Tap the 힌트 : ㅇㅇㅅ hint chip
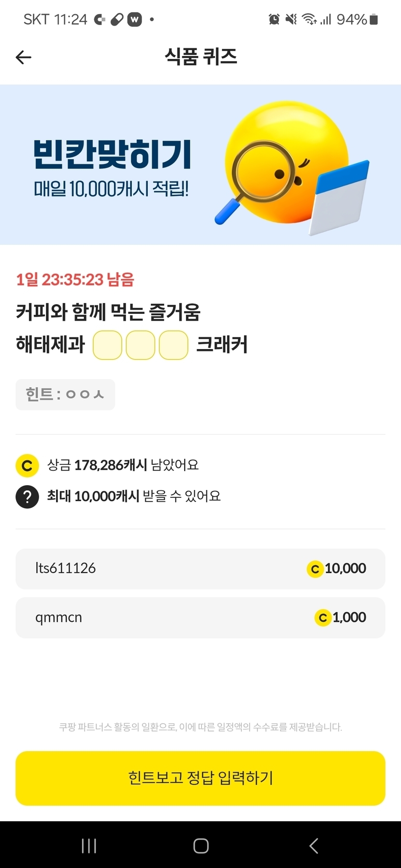Viewport: 401px width, 868px height. pyautogui.click(x=65, y=394)
